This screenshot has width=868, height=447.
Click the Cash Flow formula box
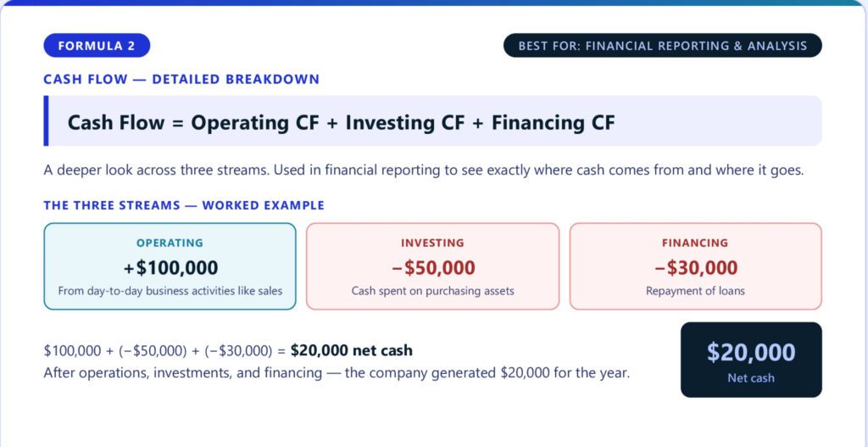click(432, 121)
